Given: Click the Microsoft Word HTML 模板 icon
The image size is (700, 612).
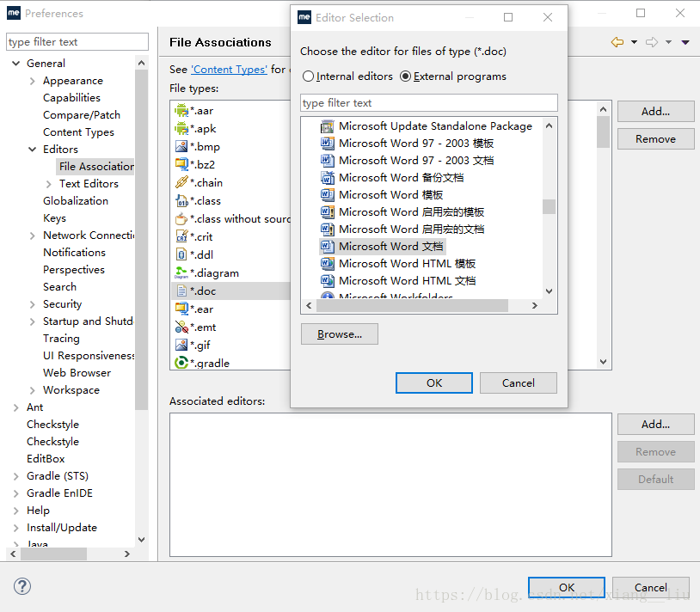Looking at the screenshot, I should [328, 263].
